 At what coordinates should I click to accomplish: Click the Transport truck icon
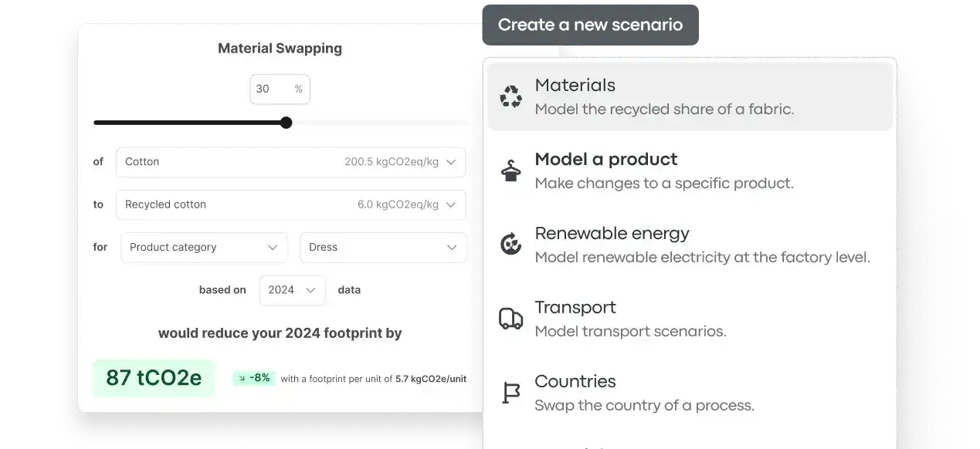pyautogui.click(x=510, y=319)
